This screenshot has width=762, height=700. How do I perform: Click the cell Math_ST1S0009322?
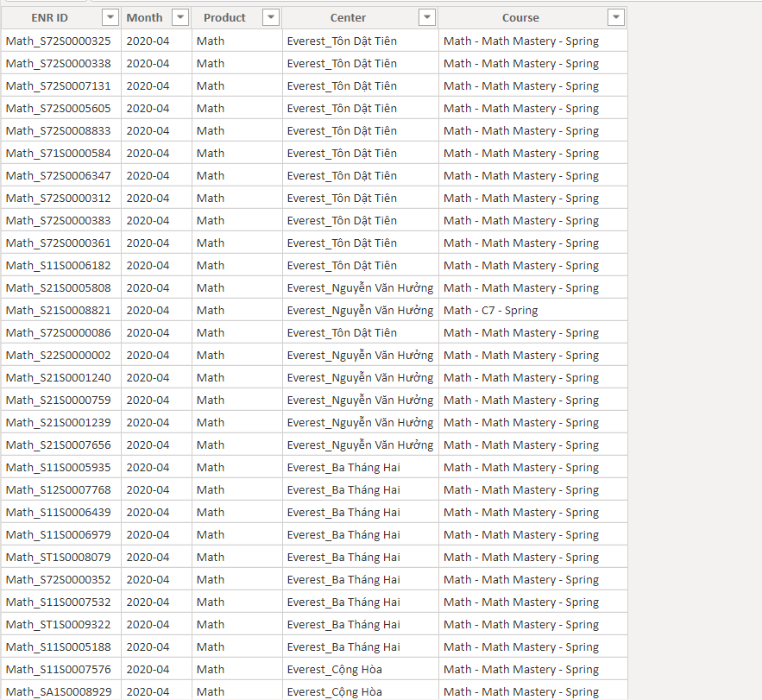pos(61,624)
